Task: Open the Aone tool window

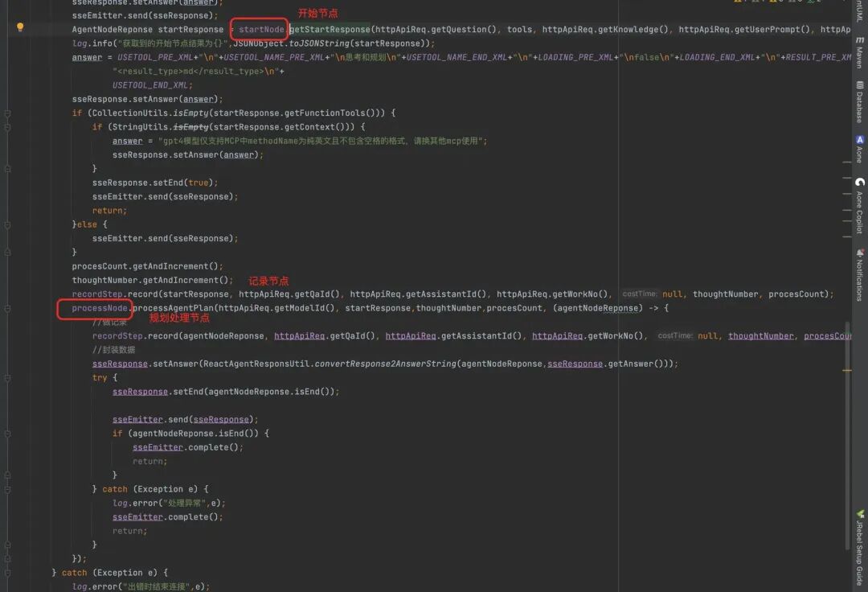Action: click(860, 149)
